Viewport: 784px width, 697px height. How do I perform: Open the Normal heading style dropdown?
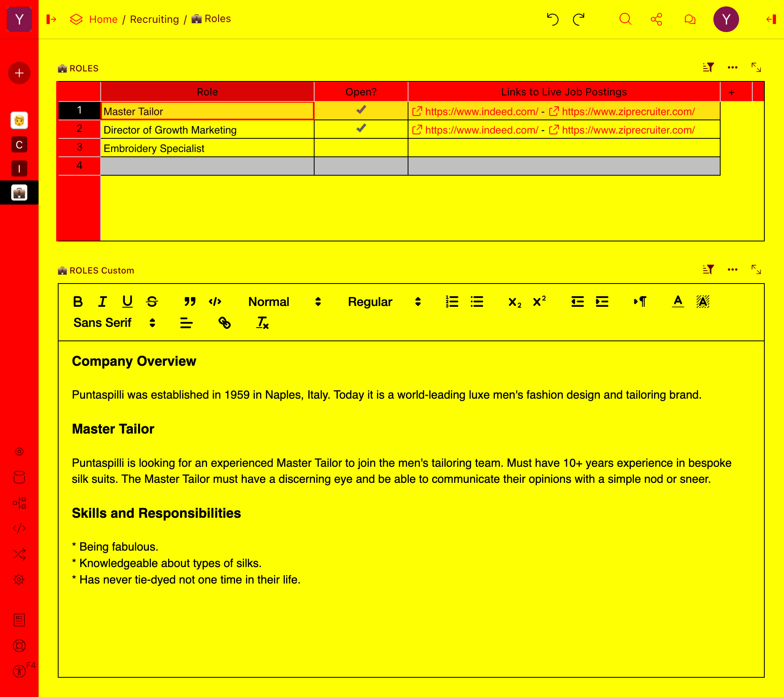pos(284,302)
